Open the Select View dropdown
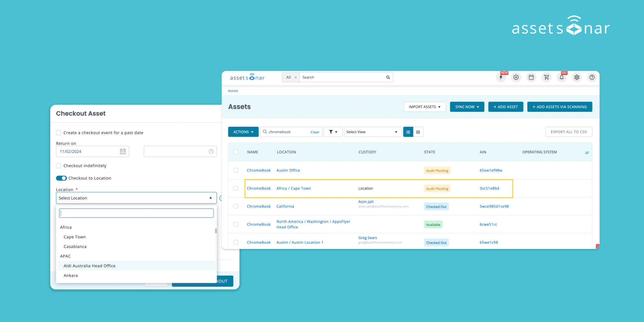Viewport: 644px width, 322px height. pyautogui.click(x=373, y=132)
